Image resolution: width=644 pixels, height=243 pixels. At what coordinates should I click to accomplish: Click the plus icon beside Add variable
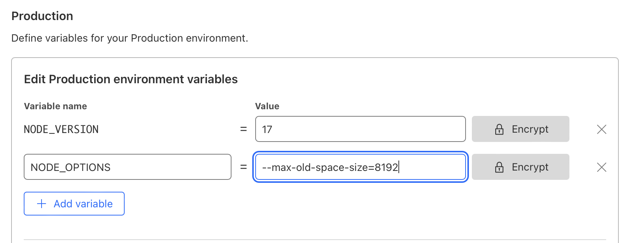[42, 204]
